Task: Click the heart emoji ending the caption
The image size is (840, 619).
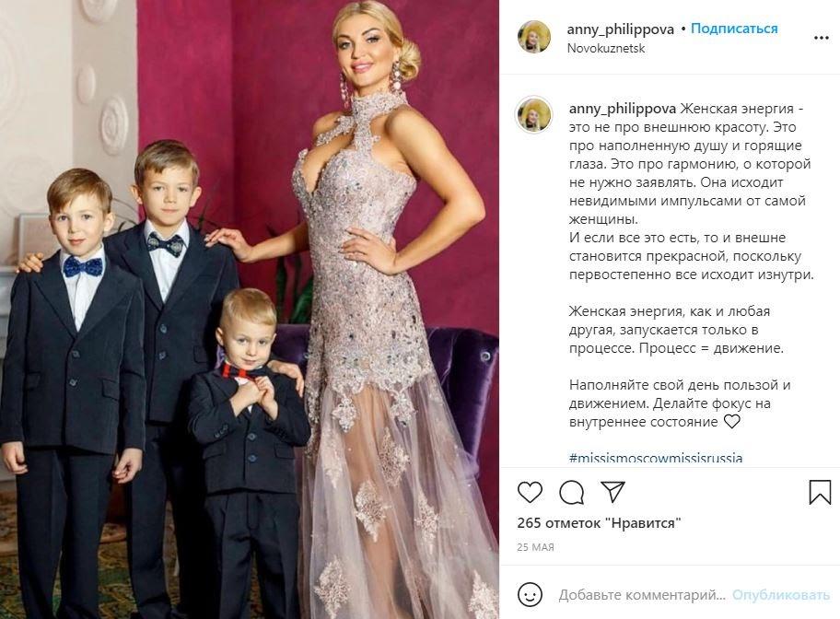Action: pyautogui.click(x=732, y=422)
